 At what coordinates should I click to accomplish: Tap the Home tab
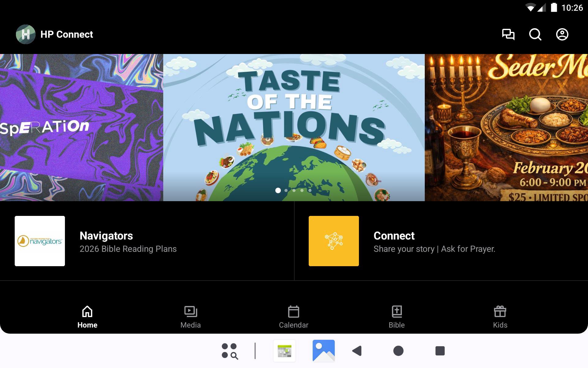87,317
